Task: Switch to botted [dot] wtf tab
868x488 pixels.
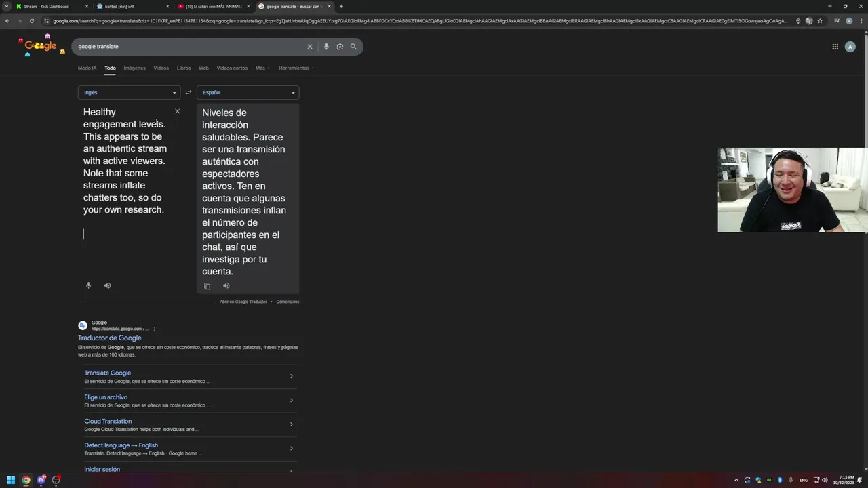Action: click(132, 6)
